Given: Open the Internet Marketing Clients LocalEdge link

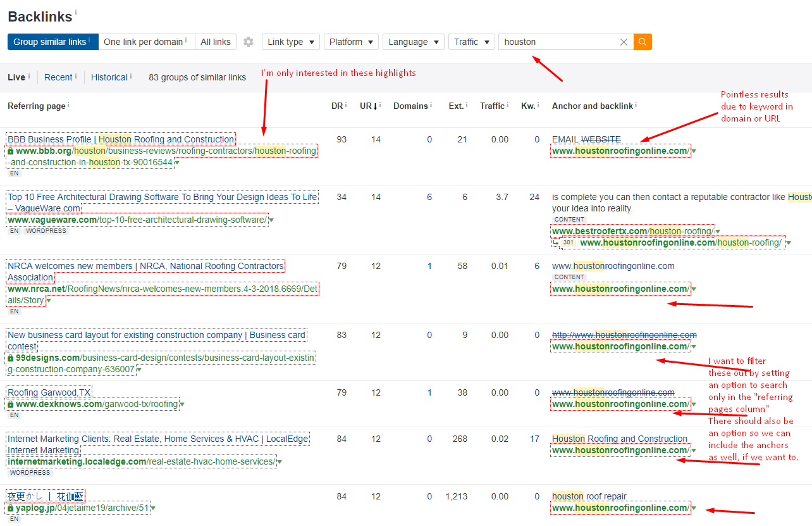Looking at the screenshot, I should click(158, 444).
